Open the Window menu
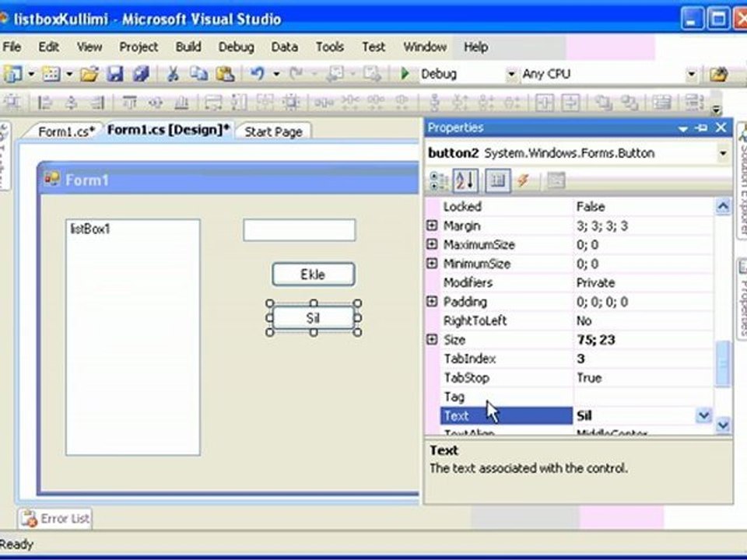Viewport: 747px width, 560px height. point(425,47)
